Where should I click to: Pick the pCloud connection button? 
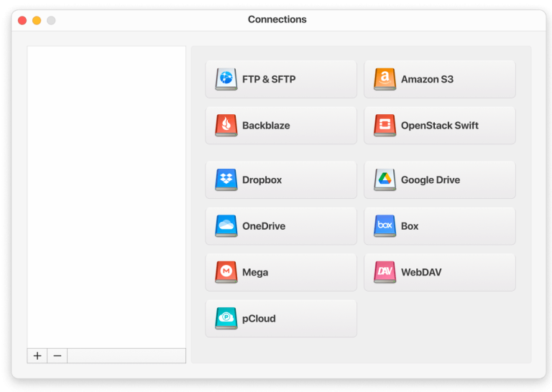tap(280, 319)
